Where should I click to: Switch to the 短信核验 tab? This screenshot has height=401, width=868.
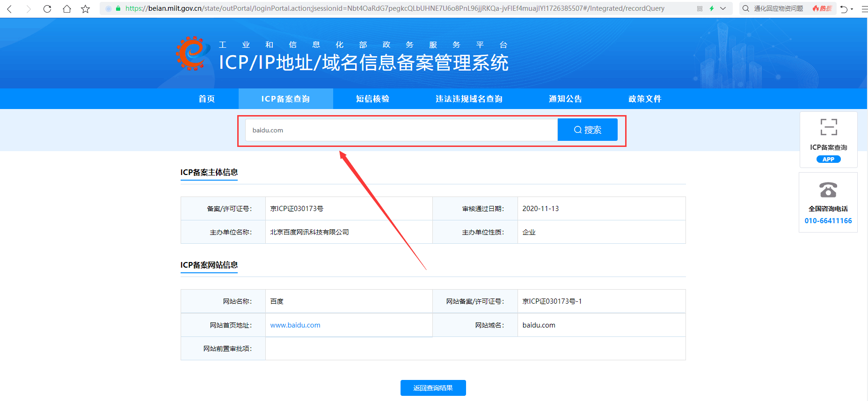click(x=372, y=99)
